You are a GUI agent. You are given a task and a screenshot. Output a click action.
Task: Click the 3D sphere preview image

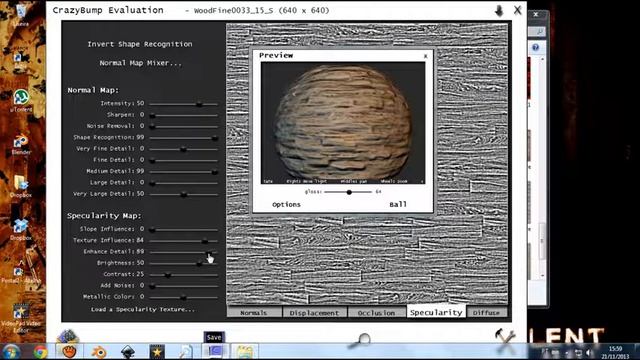[343, 122]
